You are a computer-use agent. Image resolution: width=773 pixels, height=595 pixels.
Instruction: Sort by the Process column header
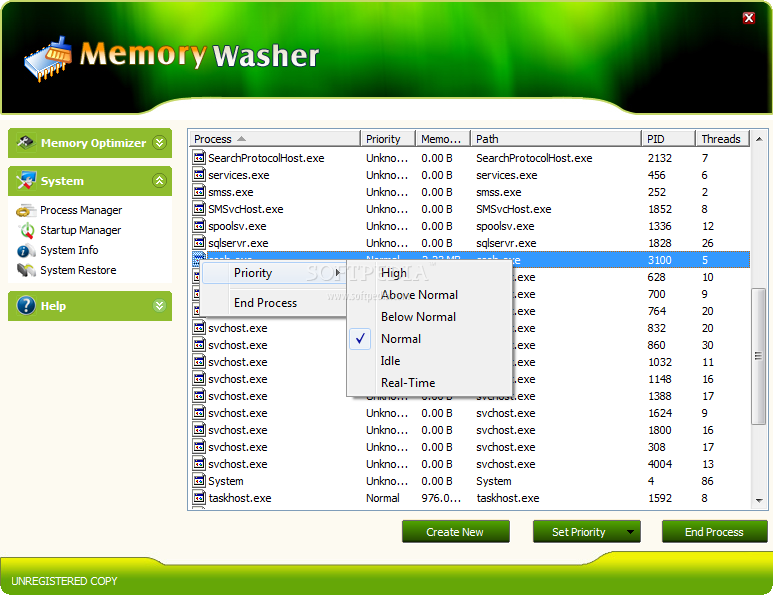click(x=275, y=139)
